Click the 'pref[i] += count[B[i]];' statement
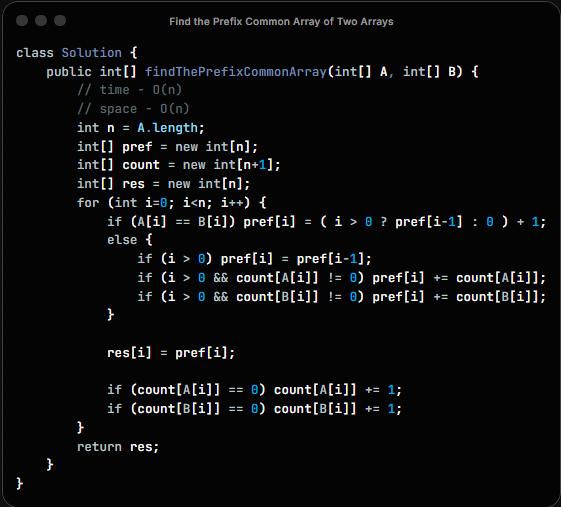Image resolution: width=561 pixels, height=507 pixels. tap(459, 297)
